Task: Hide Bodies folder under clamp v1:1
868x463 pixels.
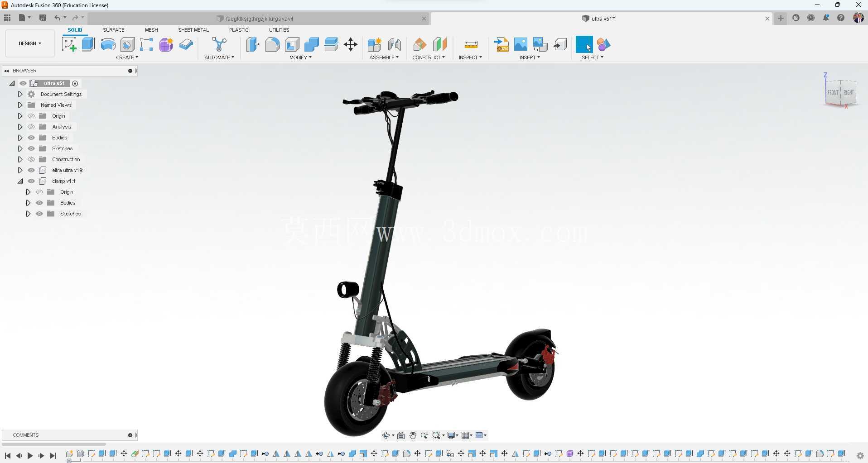Action: click(x=39, y=203)
